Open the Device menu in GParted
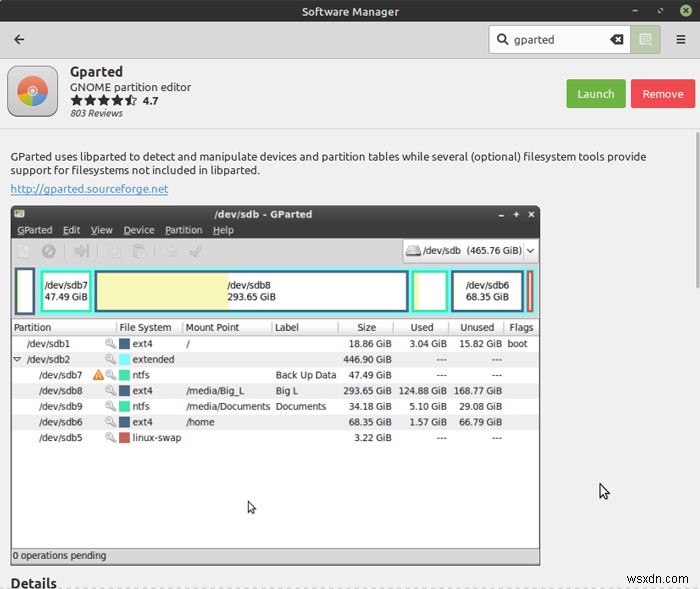Screen dimensions: 700x589 click(139, 230)
